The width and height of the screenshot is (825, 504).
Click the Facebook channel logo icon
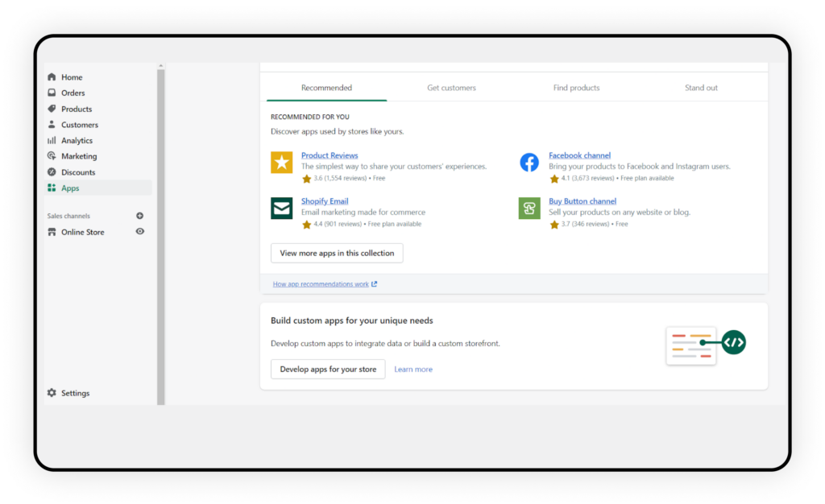pos(529,163)
